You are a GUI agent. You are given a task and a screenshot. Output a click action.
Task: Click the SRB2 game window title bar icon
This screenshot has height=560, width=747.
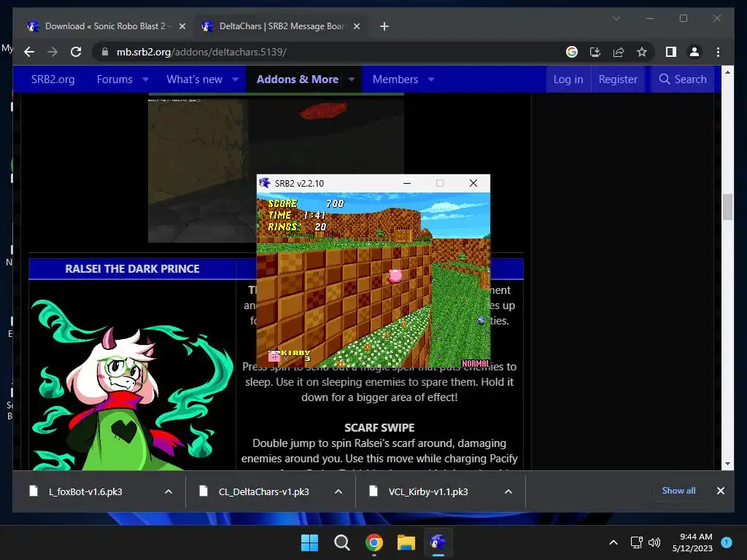point(264,183)
